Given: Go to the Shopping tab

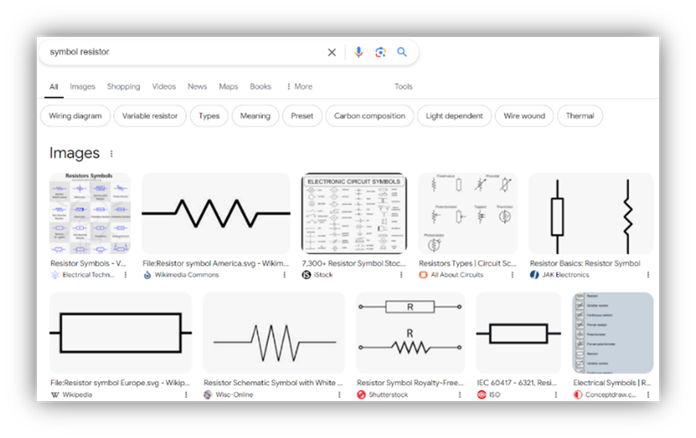Looking at the screenshot, I should [x=124, y=87].
